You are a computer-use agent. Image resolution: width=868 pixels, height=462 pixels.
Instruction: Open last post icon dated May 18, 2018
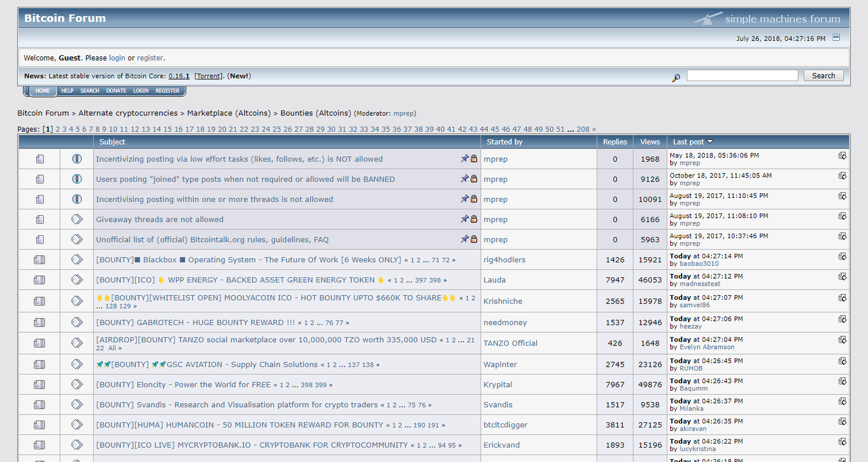tap(843, 156)
